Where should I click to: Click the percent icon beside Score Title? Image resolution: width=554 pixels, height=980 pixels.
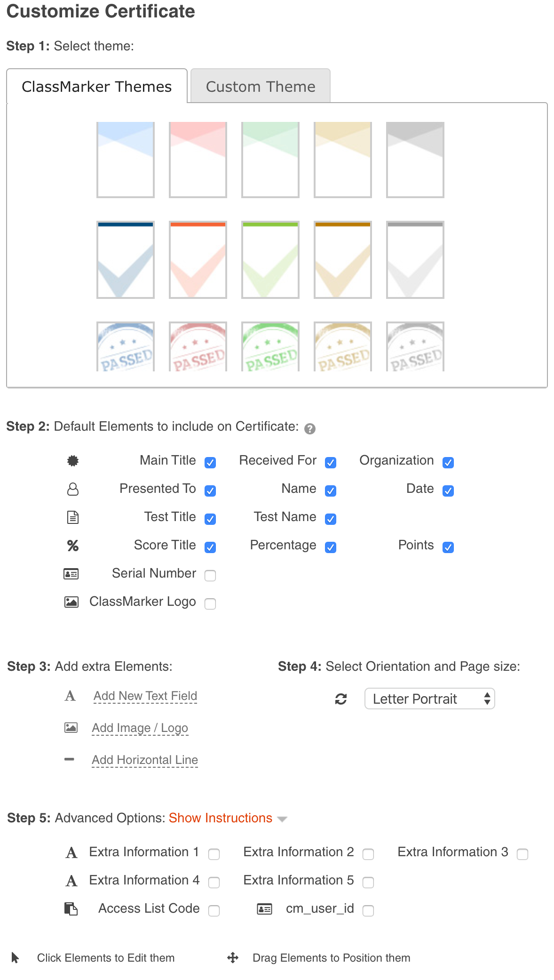[72, 546]
